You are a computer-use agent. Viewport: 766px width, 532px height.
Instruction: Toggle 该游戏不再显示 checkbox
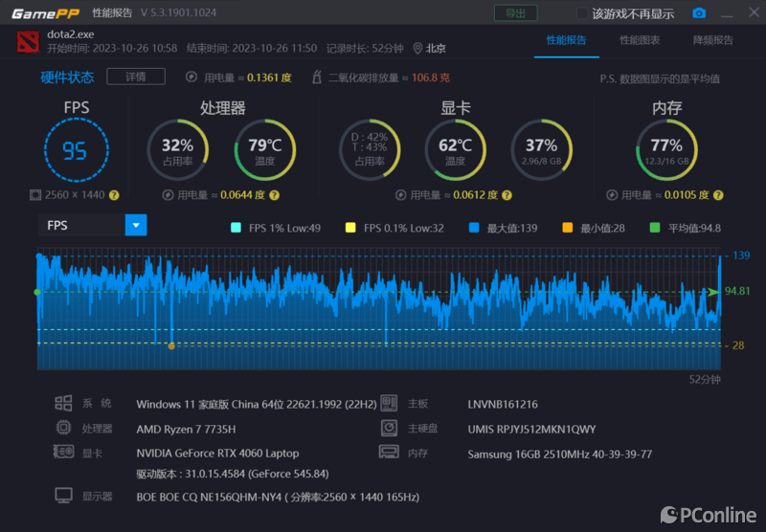(582, 13)
